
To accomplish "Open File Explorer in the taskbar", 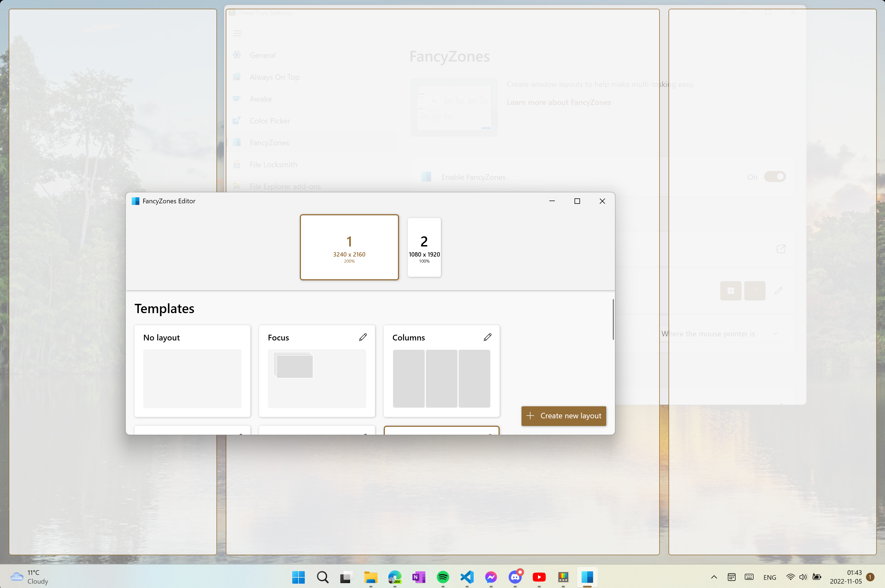I will pos(371,577).
